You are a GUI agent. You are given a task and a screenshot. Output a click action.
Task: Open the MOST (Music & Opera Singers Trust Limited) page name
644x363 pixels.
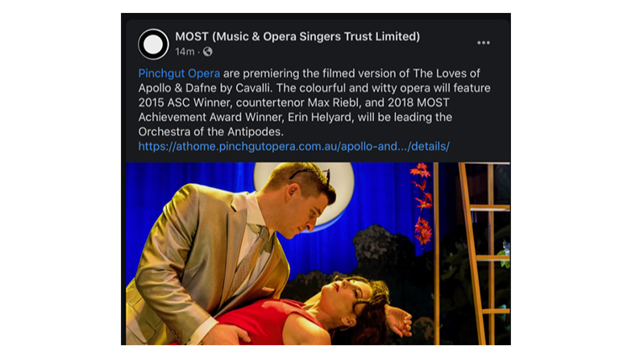coord(297,36)
